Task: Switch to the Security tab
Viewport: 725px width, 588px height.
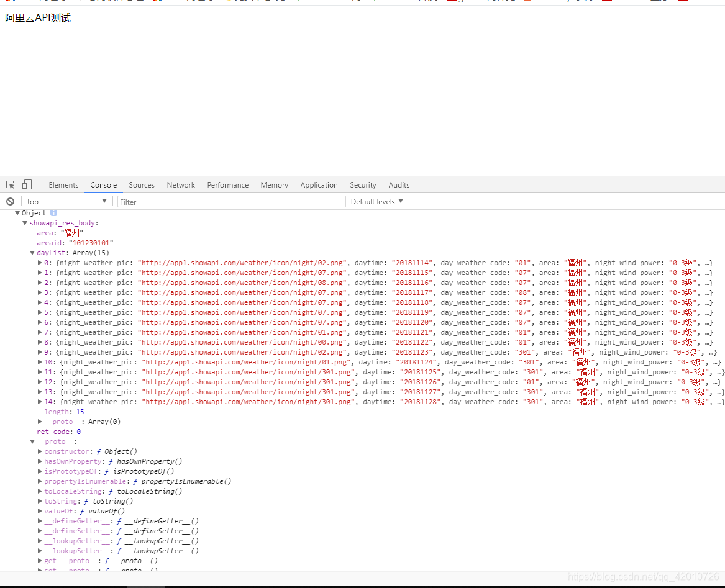Action: (x=363, y=185)
